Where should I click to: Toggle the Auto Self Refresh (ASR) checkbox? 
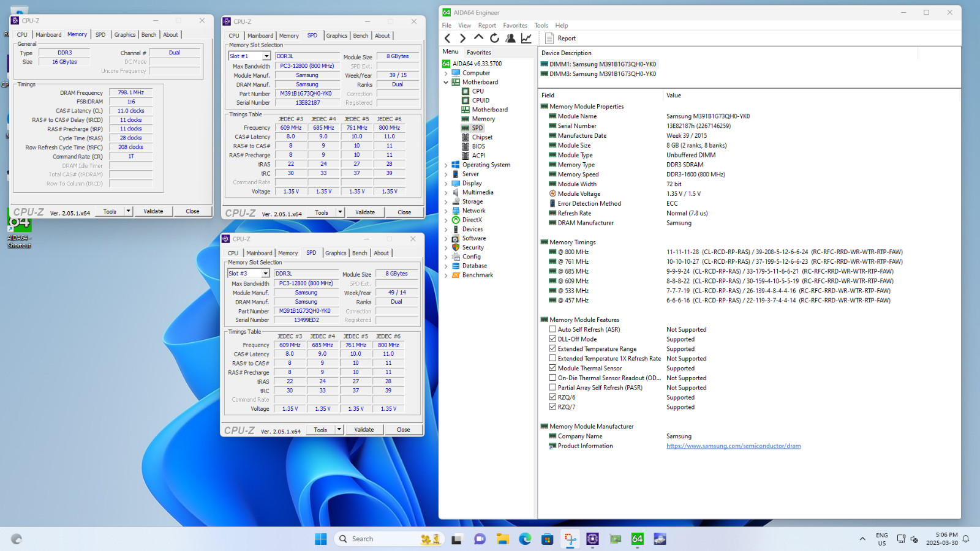click(x=552, y=329)
